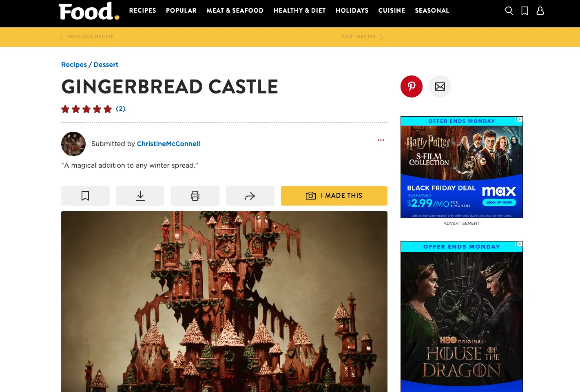Open the user profile icon

(540, 11)
